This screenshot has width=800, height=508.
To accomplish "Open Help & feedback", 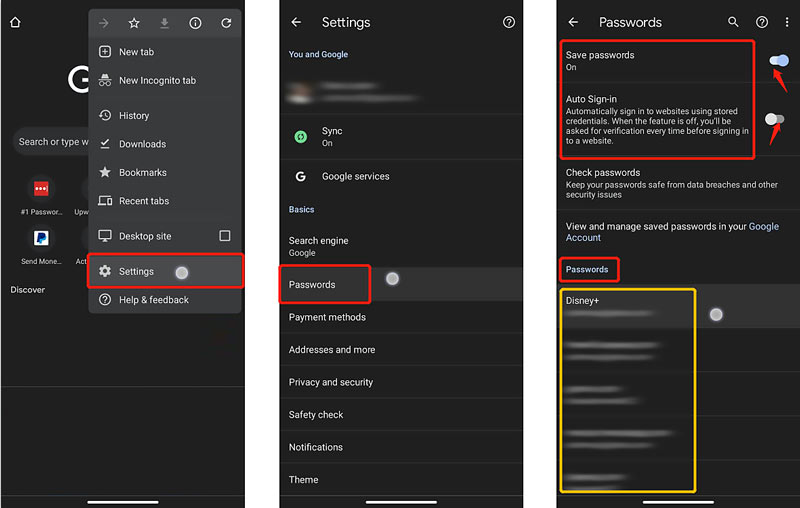I will [x=165, y=299].
